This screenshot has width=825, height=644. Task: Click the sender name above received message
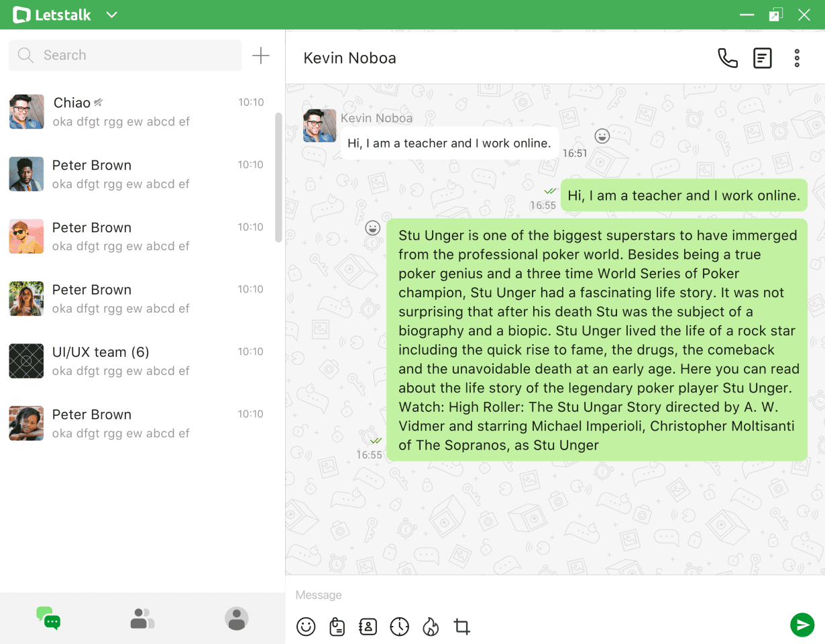click(x=376, y=118)
